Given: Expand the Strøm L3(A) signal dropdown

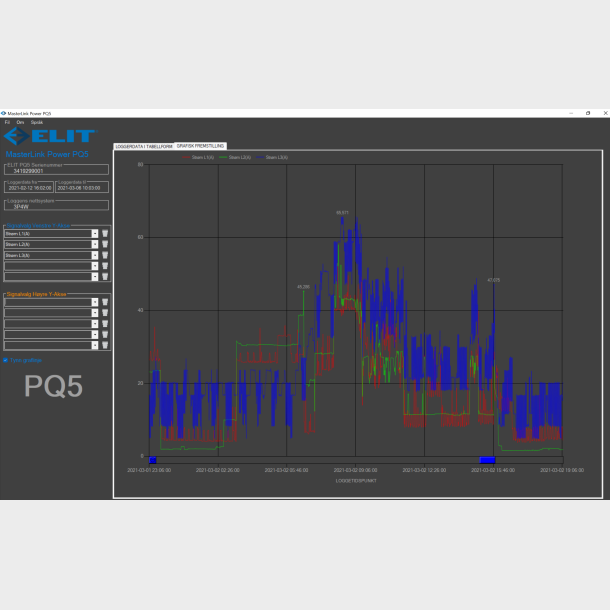Looking at the screenshot, I should [95, 255].
